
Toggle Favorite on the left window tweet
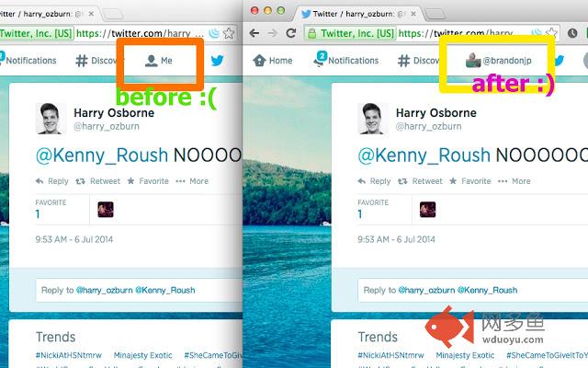click(x=148, y=181)
